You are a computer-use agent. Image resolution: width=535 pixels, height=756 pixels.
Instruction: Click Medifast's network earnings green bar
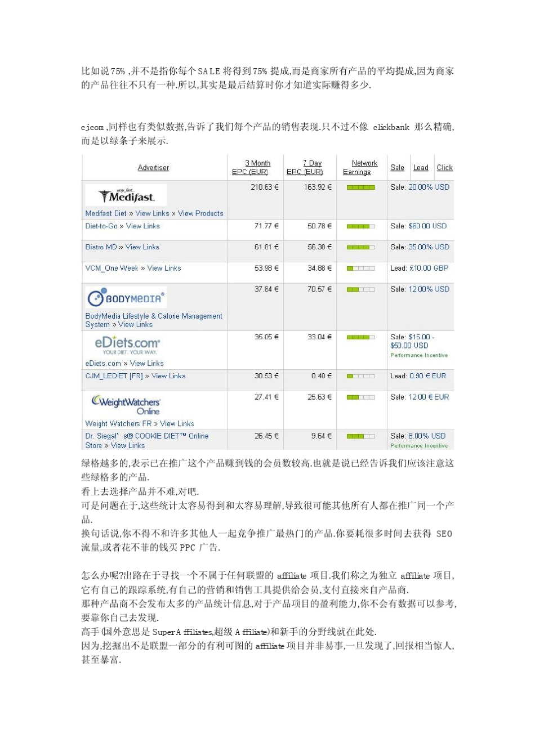point(361,187)
